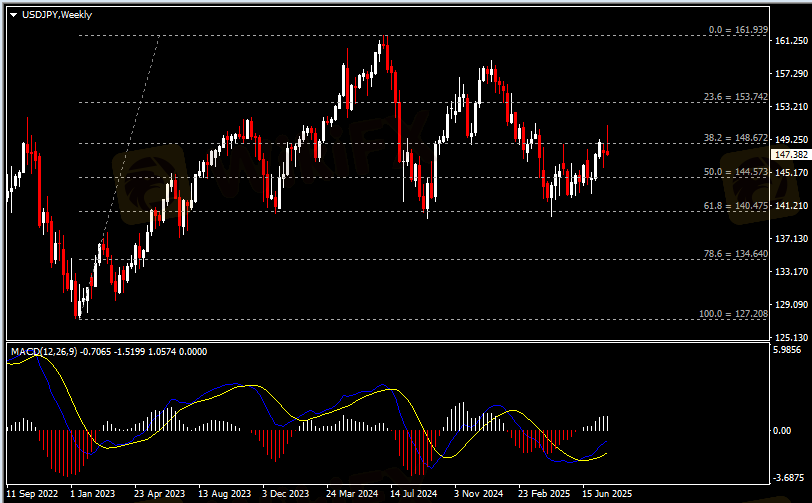Image resolution: width=812 pixels, height=503 pixels.
Task: Click the 3 Nov 2024 date marker
Action: (478, 494)
